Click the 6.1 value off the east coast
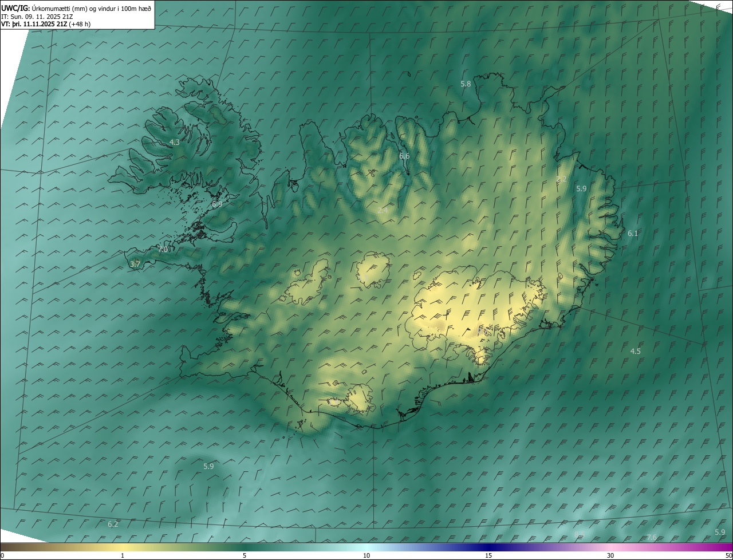The height and width of the screenshot is (560, 733). [633, 233]
